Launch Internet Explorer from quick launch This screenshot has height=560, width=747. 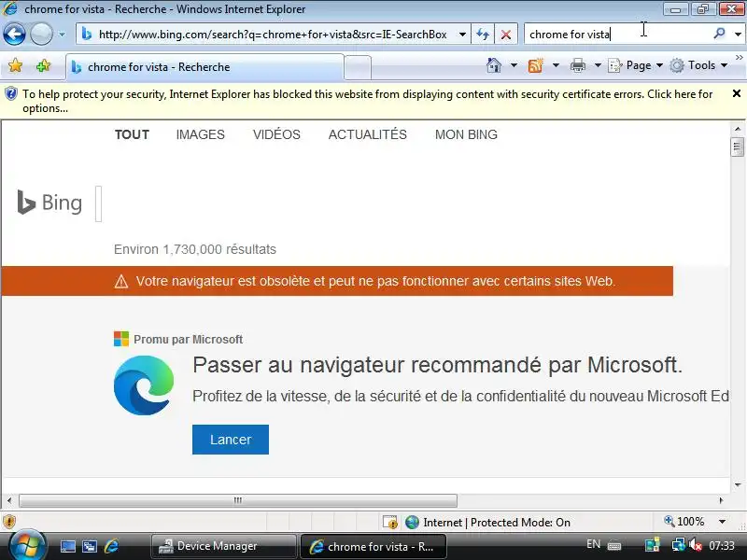point(111,546)
